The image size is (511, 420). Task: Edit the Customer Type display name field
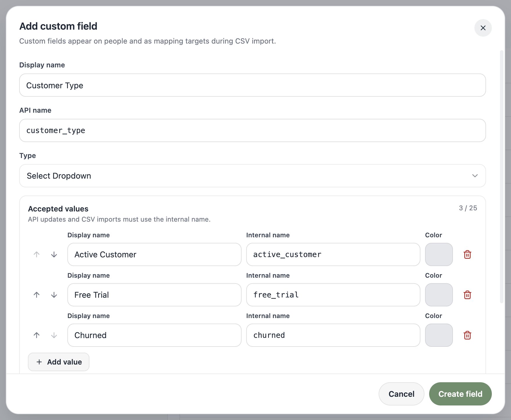[x=252, y=85]
